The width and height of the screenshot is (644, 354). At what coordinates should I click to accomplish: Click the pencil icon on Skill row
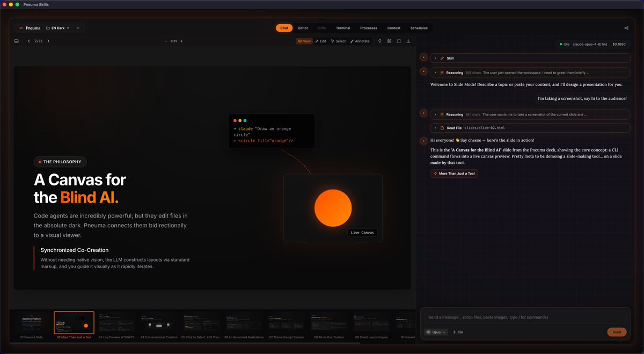tap(442, 58)
